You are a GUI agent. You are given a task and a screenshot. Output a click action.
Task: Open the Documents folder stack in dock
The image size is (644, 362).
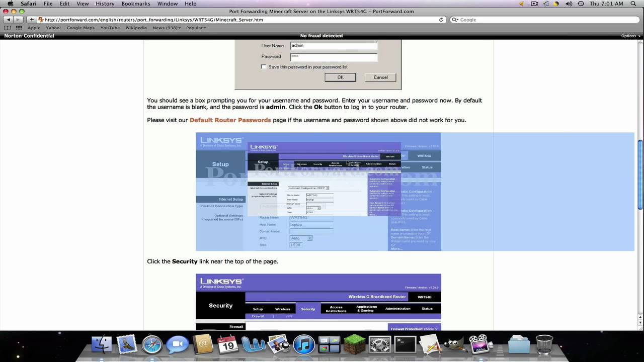[519, 345]
